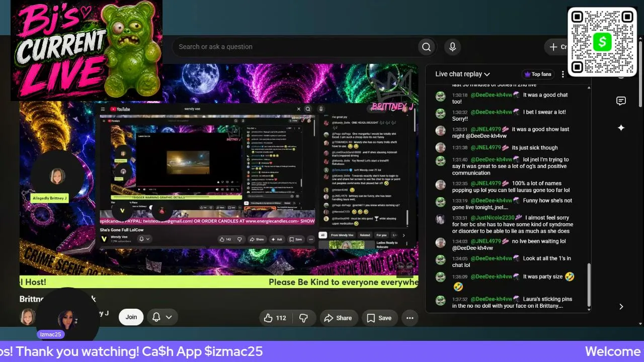Click the right chevron below the chat

(x=621, y=307)
